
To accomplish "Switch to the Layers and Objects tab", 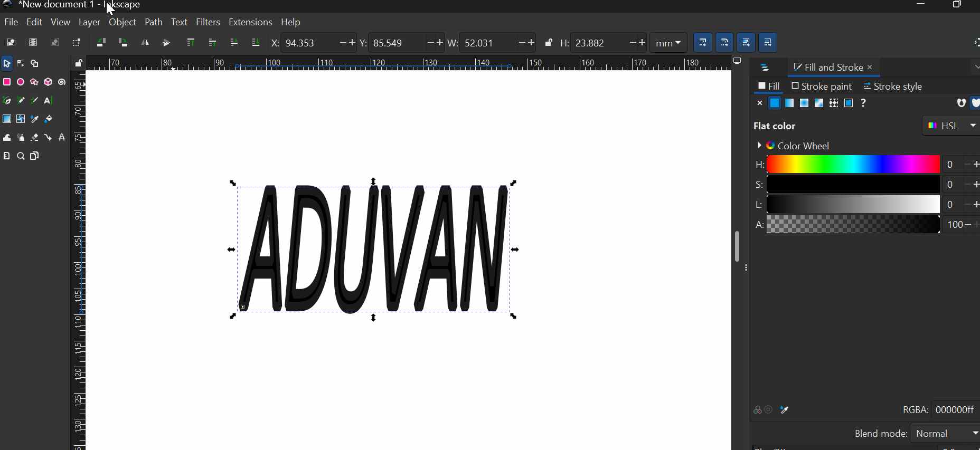I will pyautogui.click(x=766, y=68).
